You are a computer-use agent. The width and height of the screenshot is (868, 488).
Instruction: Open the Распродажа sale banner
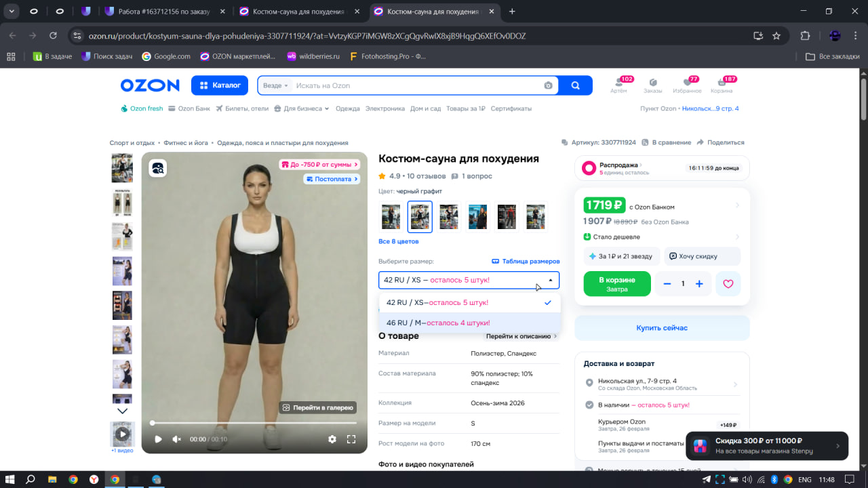[x=662, y=168]
